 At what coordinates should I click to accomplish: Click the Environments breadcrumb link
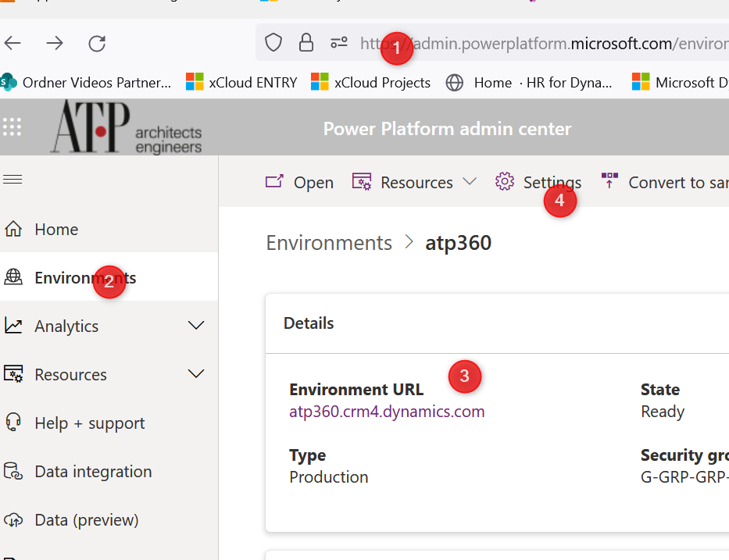(329, 243)
